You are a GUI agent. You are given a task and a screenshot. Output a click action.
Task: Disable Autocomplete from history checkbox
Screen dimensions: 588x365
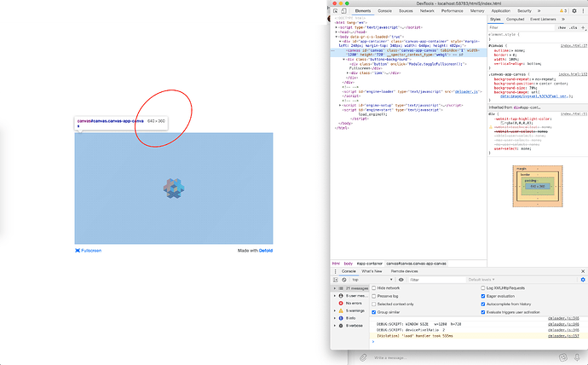[x=483, y=304]
